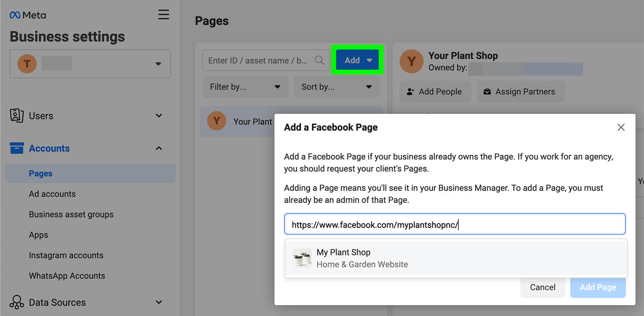
Task: Expand the Users section chevron
Action: [159, 116]
